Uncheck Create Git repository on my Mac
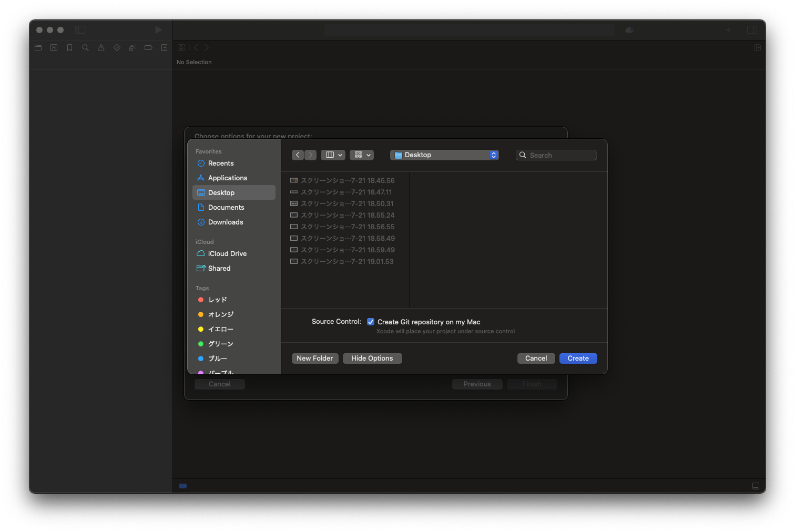Viewport: 795px width, 532px height. click(371, 321)
